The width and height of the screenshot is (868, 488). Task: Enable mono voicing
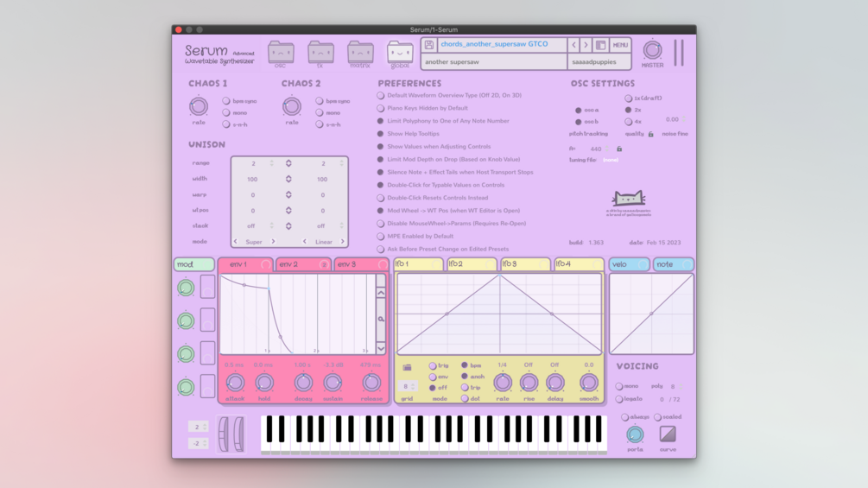tap(619, 386)
